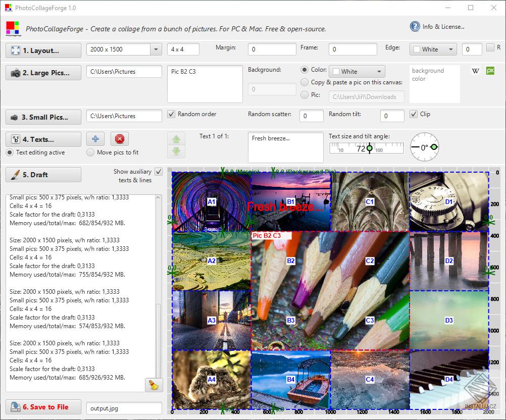Screen dimensions: 506x420
Task: Click the broom clear log icon
Action: tap(154, 385)
